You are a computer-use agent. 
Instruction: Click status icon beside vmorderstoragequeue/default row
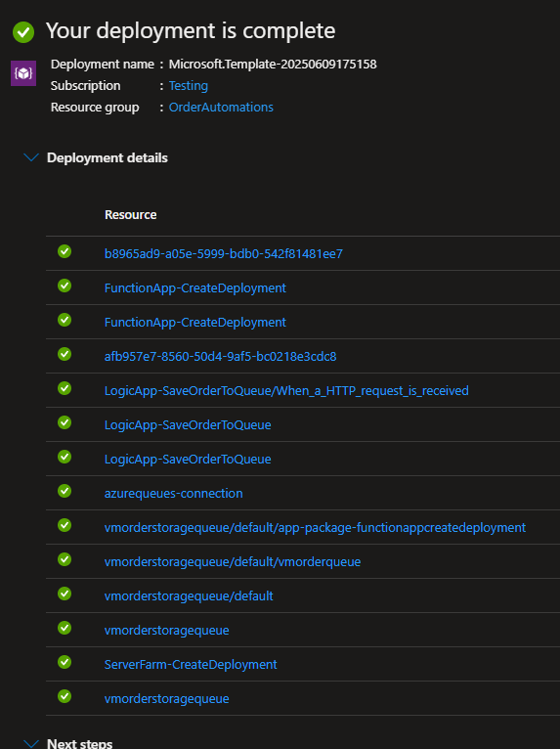click(65, 594)
